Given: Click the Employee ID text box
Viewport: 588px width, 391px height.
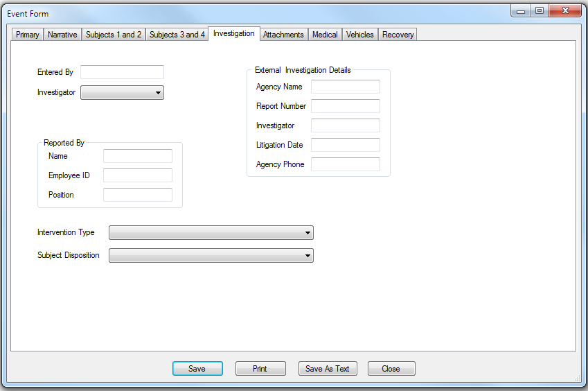Looking at the screenshot, I should [x=137, y=175].
